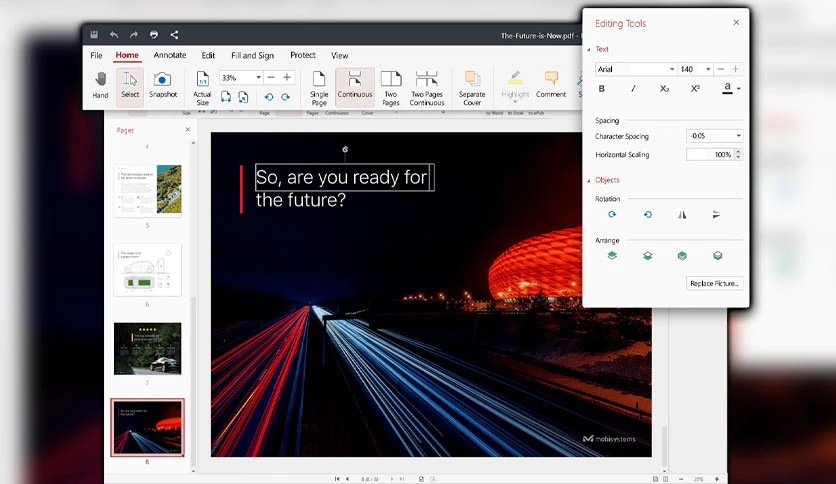Open the 33% zoom dropdown
This screenshot has height=484, width=836.
coord(258,78)
